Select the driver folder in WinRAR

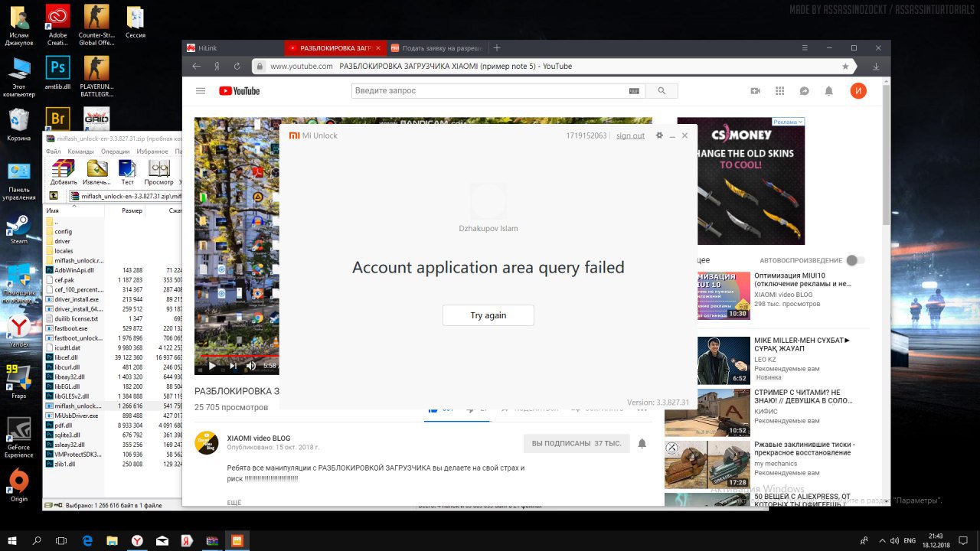pyautogui.click(x=62, y=241)
